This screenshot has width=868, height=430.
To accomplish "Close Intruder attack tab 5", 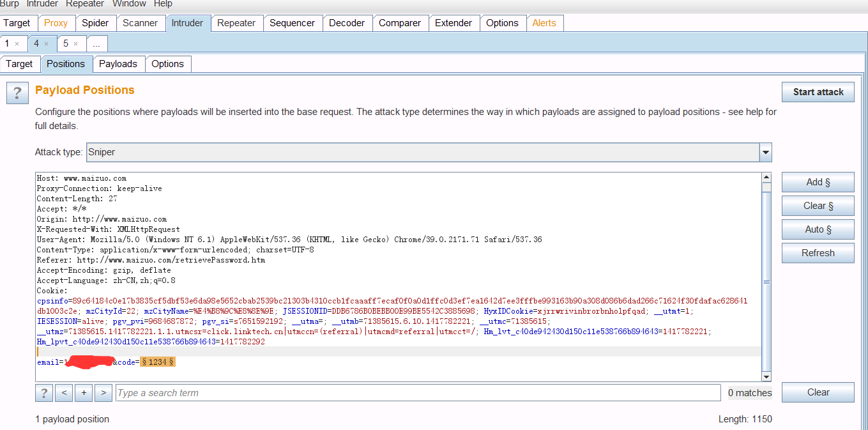I will coord(75,44).
